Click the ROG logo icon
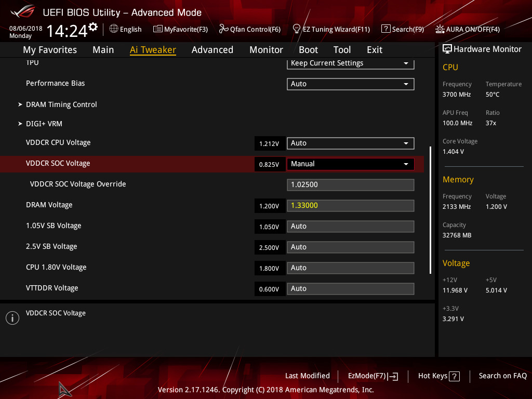Image resolution: width=532 pixels, height=399 pixels. coord(23,11)
